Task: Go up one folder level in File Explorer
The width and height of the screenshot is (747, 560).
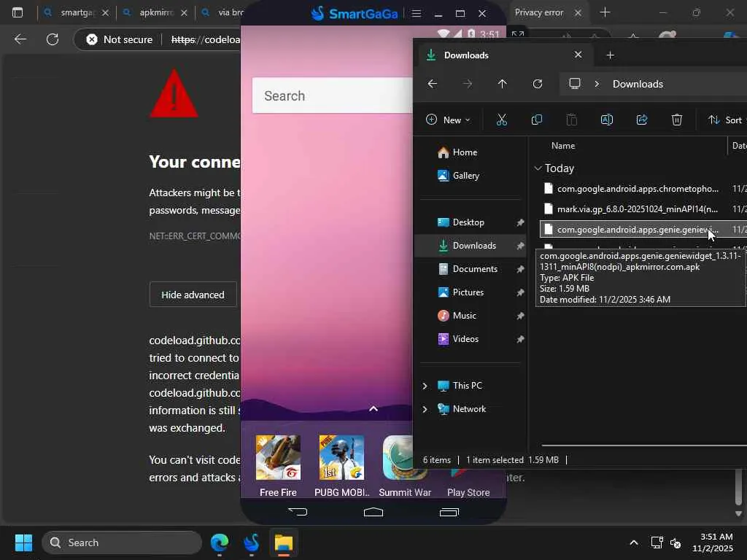Action: 502,84
